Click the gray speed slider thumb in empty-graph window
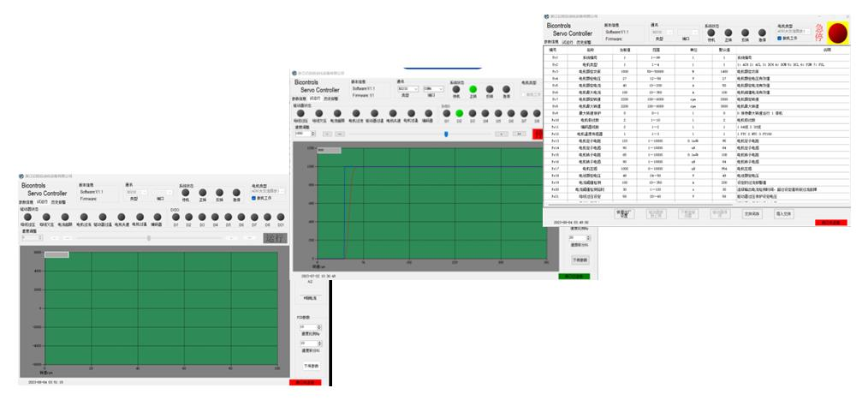Image resolution: width=868 pixels, height=400 pixels. click(x=148, y=238)
